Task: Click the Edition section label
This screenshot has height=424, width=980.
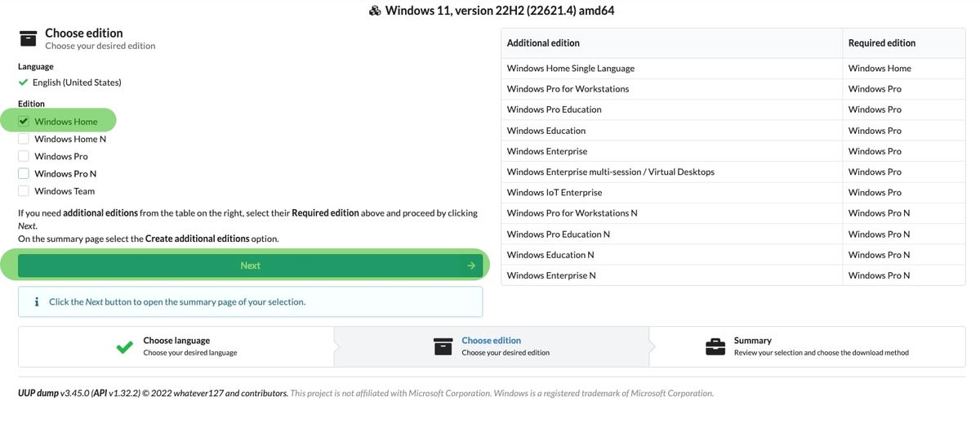Action: coord(31,104)
